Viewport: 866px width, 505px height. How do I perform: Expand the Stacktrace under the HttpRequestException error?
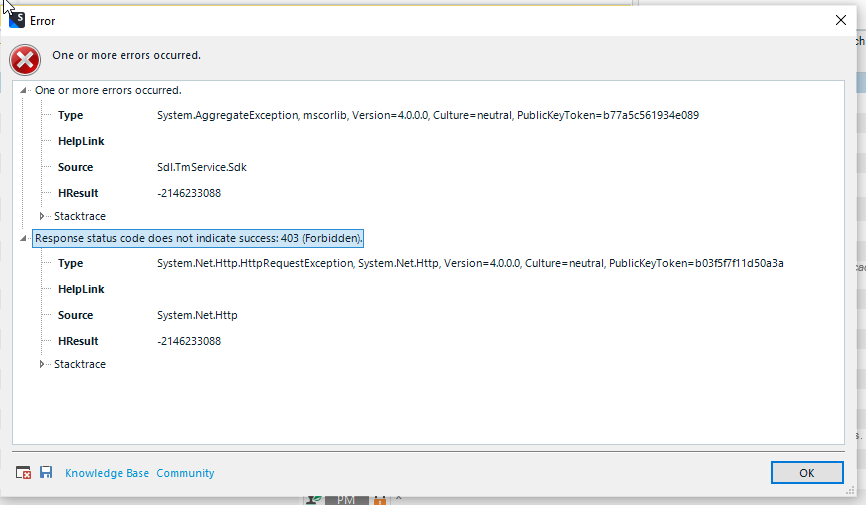pyautogui.click(x=42, y=364)
